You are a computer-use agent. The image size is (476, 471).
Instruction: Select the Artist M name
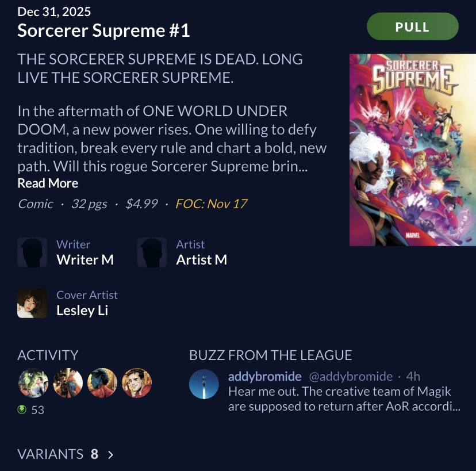(202, 259)
